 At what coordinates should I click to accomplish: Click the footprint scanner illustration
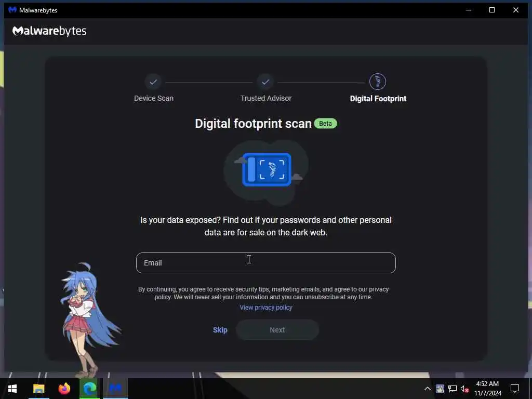[x=267, y=170]
